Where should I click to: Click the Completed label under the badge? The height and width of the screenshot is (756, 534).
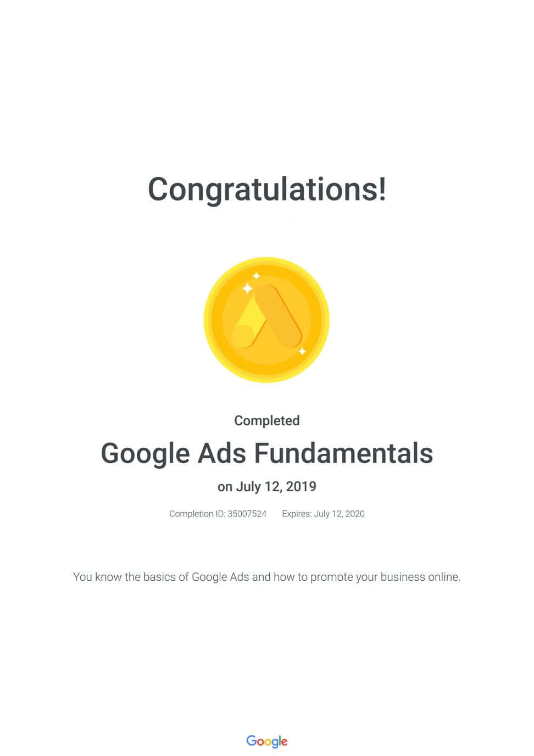[x=267, y=421]
